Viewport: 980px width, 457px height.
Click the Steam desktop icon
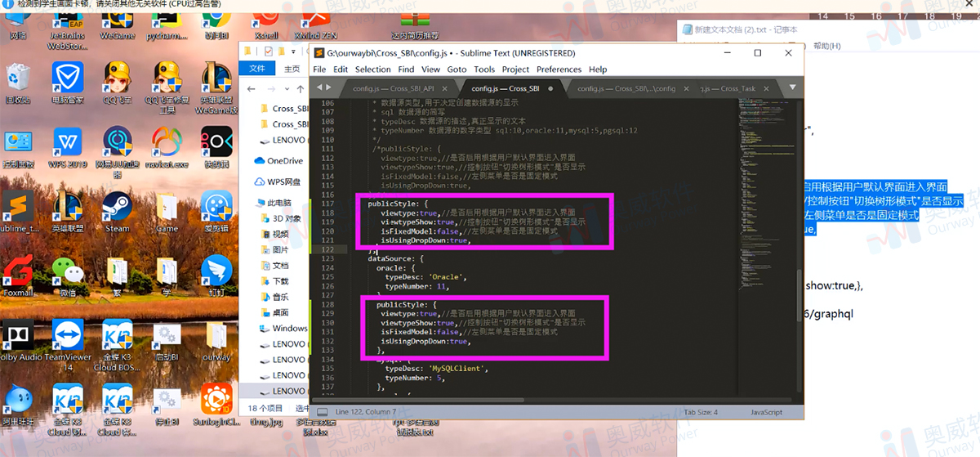pos(118,211)
